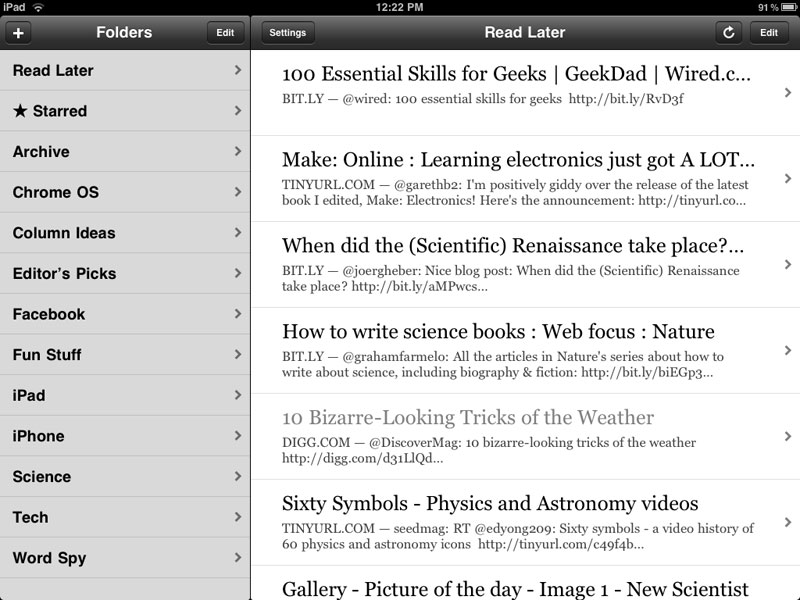Open the Chrome OS folder
Image resolution: width=800 pixels, height=600 pixels.
[125, 192]
